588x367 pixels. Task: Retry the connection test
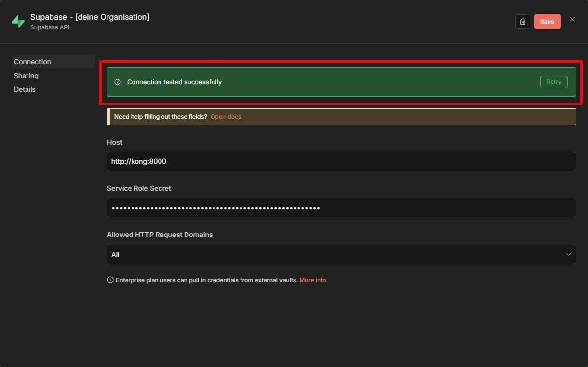(554, 82)
